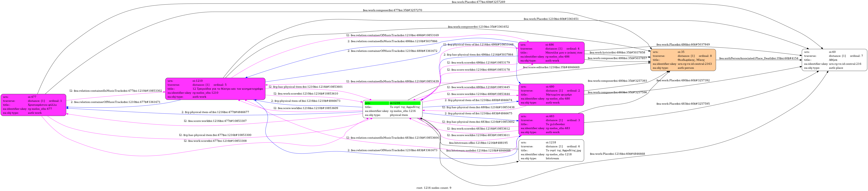
Task: Click edge label containedInMusicTracks oi:477 oi:1210
Action: 116,91
